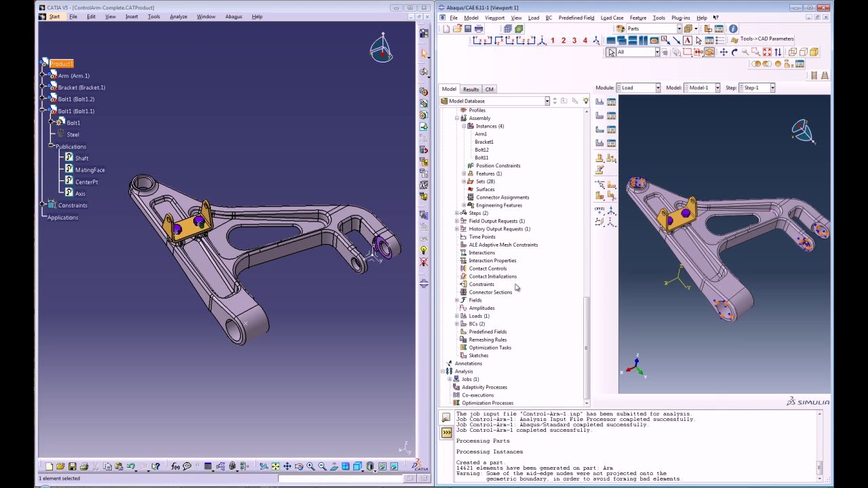Toggle the light bulb icon in model tree
This screenshot has width=868, height=488.
coord(586,101)
